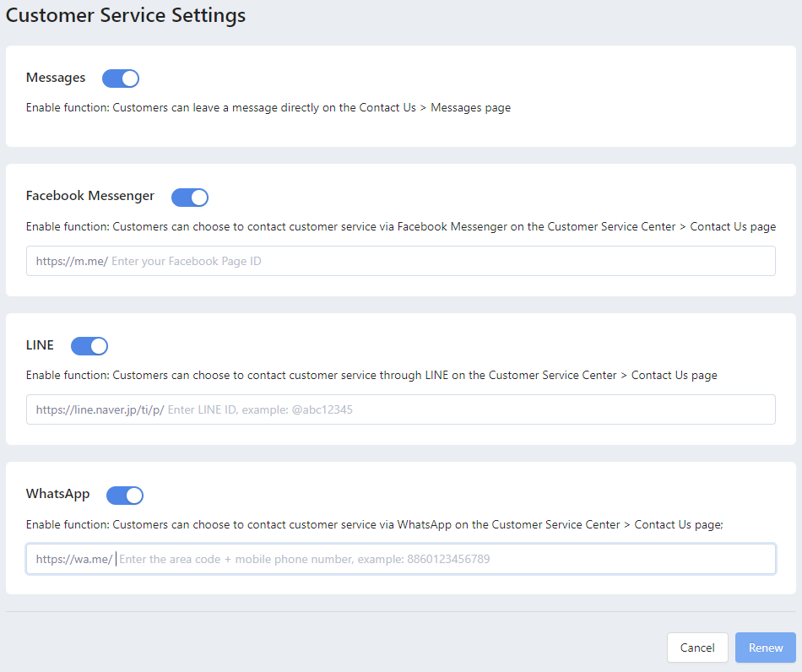
Task: Click the Facebook Messenger section label
Action: point(90,196)
